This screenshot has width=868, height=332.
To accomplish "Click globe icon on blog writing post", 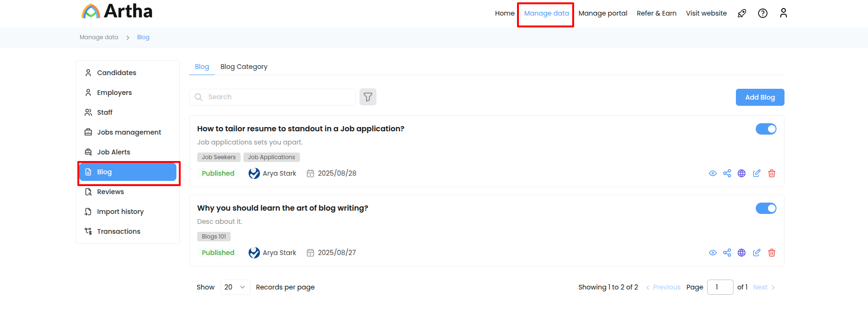I will pyautogui.click(x=742, y=253).
